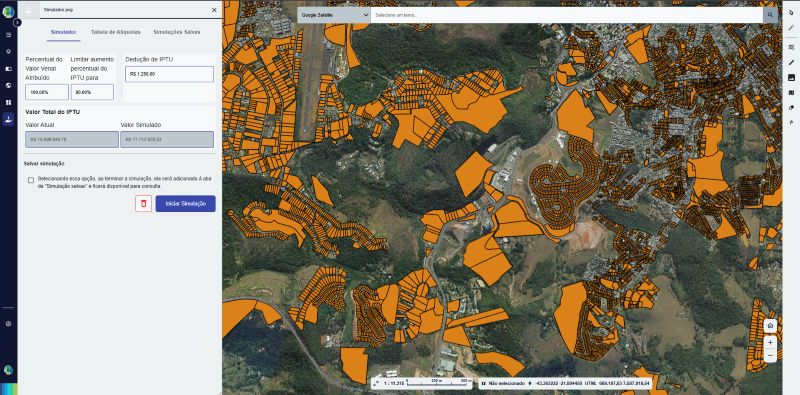Select the selection tool in right toolbar

[x=791, y=12]
